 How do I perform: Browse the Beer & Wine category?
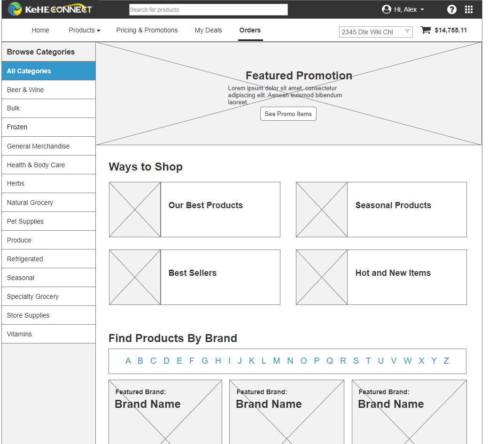point(48,90)
